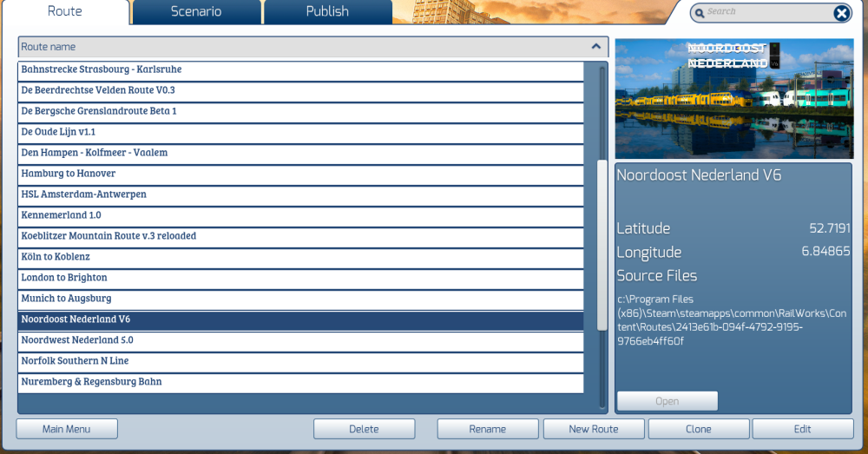
Task: Clone the selected route
Action: click(x=698, y=429)
